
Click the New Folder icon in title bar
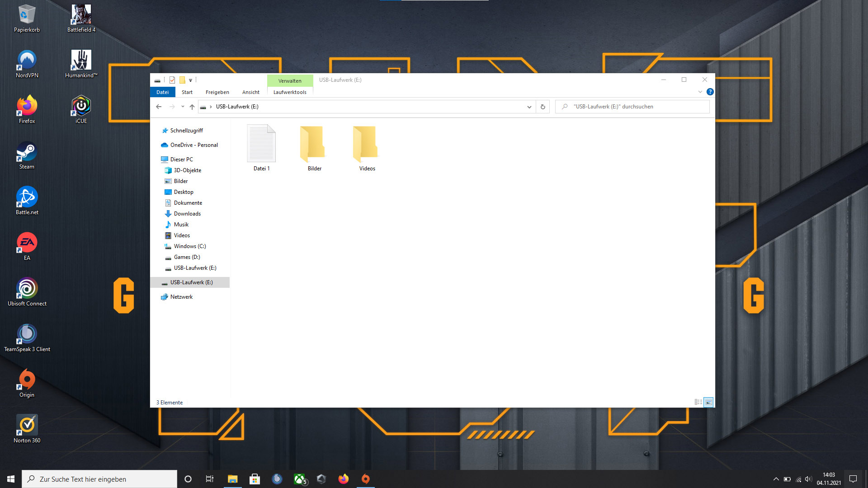click(x=182, y=80)
